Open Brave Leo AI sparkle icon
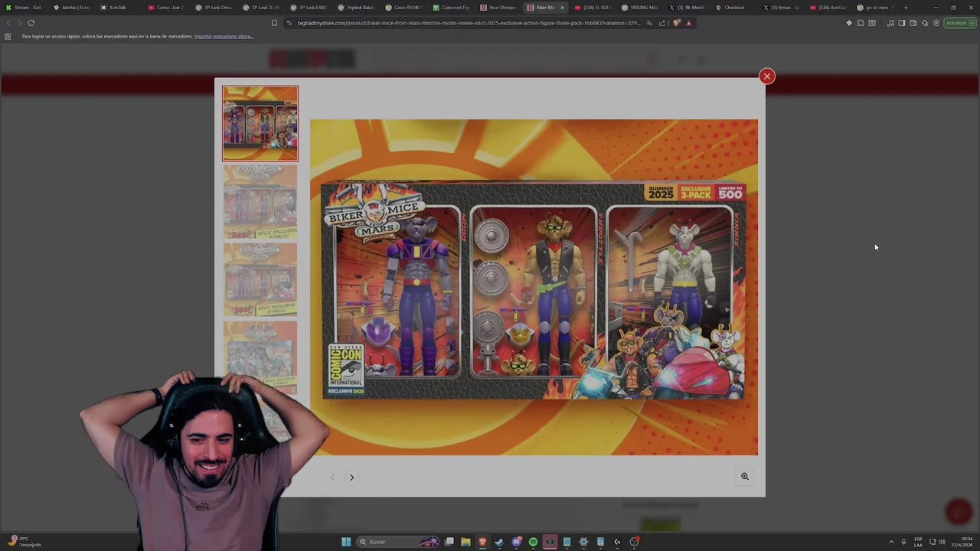 coord(925,23)
